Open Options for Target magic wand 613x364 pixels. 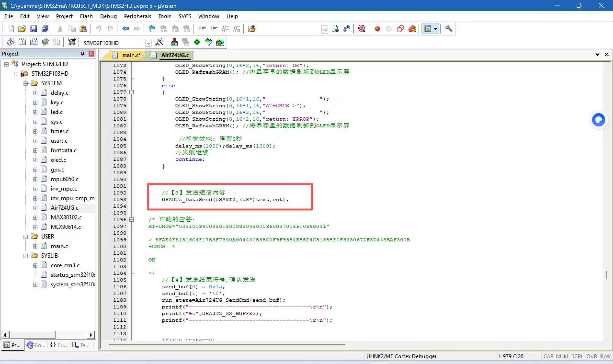(x=159, y=42)
